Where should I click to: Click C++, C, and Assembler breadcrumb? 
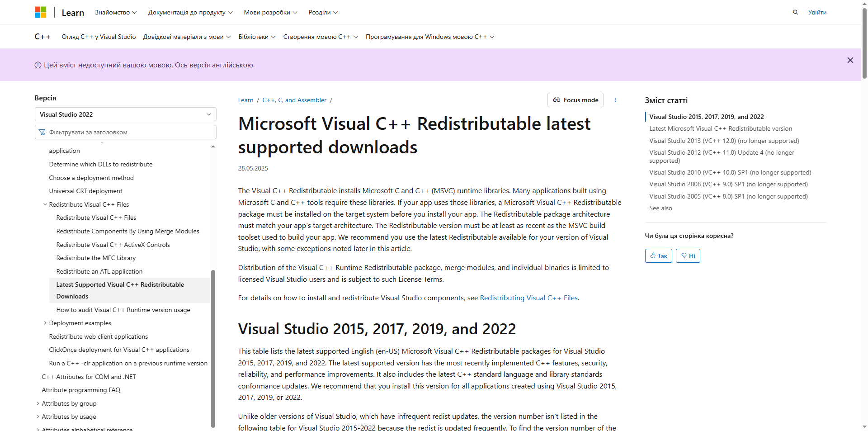294,100
